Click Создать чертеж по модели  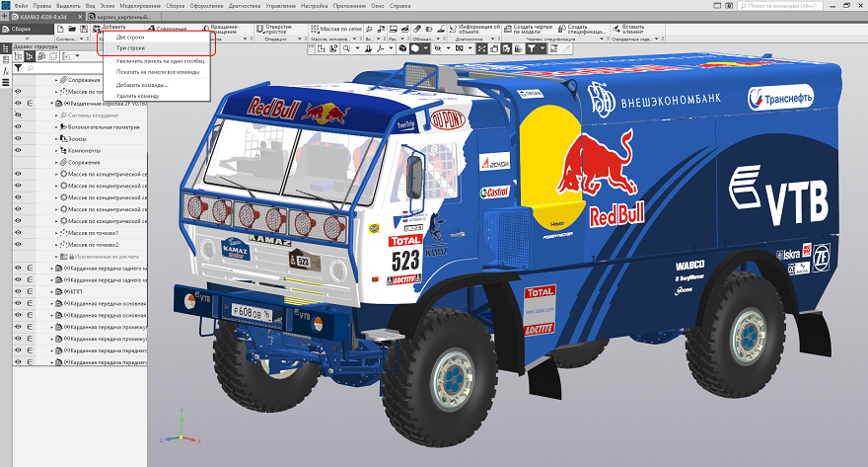[x=530, y=29]
